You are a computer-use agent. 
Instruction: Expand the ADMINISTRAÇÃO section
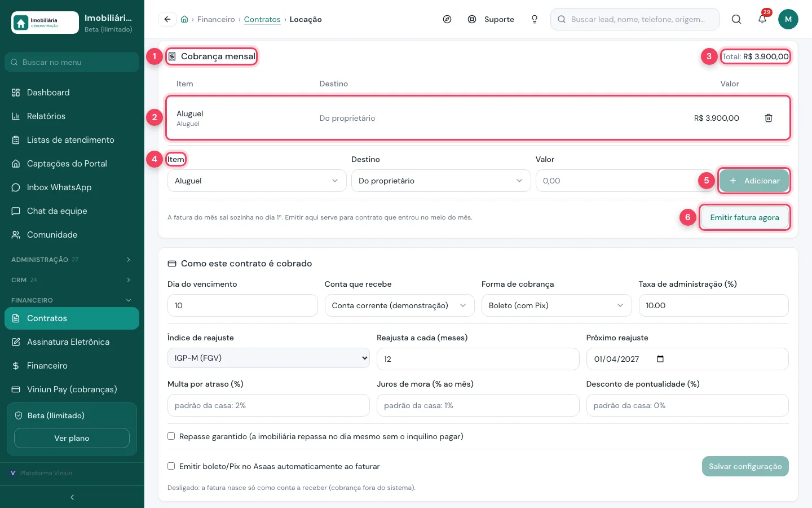point(72,260)
